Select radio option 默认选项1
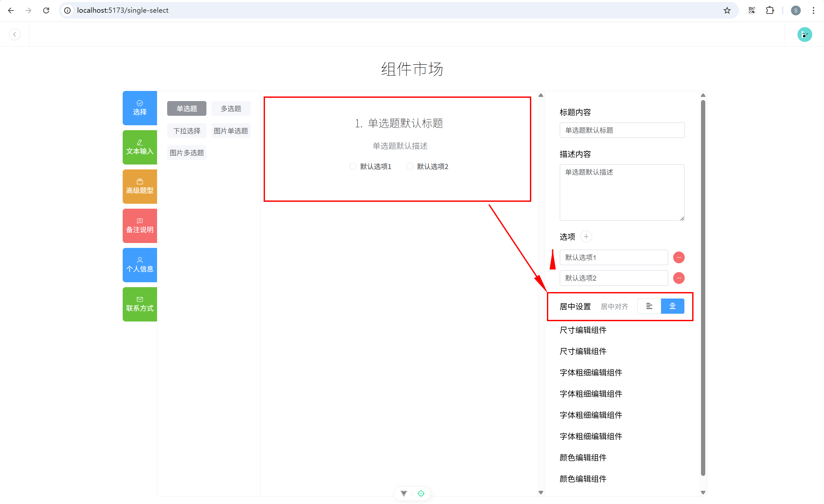Image resolution: width=824 pixels, height=504 pixels. tap(353, 166)
